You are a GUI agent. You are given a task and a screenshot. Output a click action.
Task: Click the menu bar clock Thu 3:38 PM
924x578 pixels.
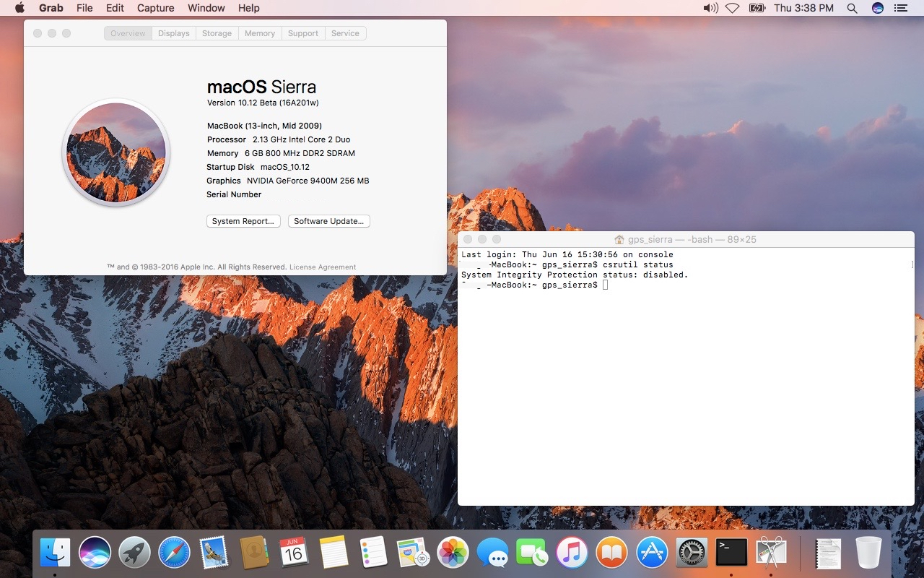pyautogui.click(x=803, y=8)
